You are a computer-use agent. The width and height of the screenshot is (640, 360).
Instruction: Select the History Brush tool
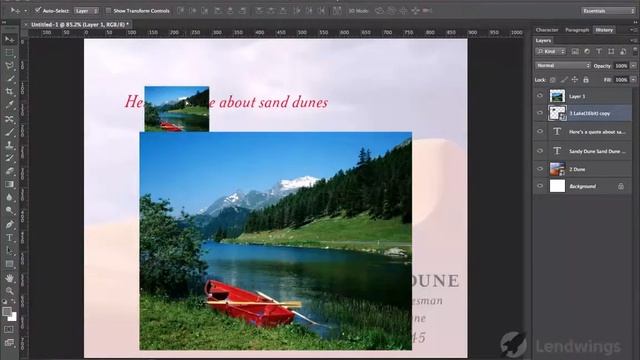[x=9, y=158]
